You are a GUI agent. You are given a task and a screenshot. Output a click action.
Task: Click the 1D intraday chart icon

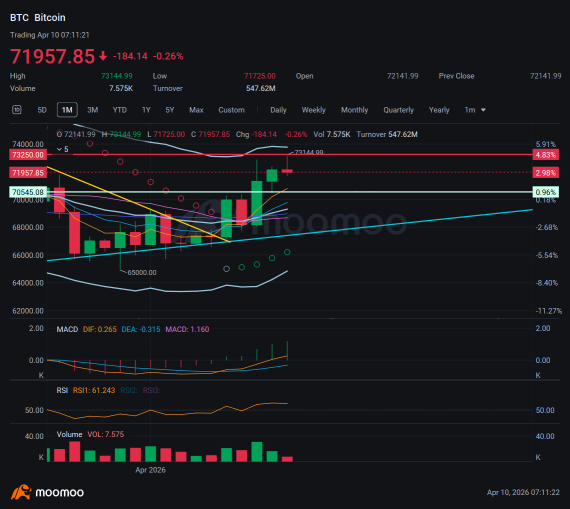tap(16, 109)
